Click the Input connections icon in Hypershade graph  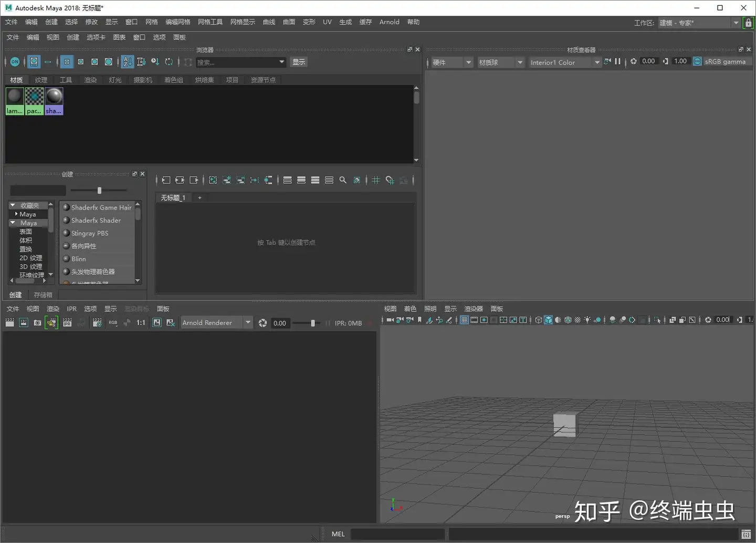[166, 180]
